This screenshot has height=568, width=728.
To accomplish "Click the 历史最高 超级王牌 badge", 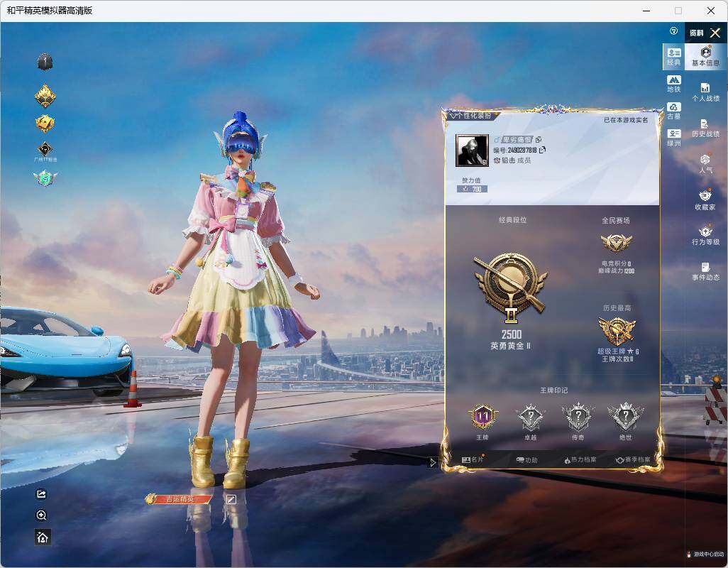I will pyautogui.click(x=617, y=331).
